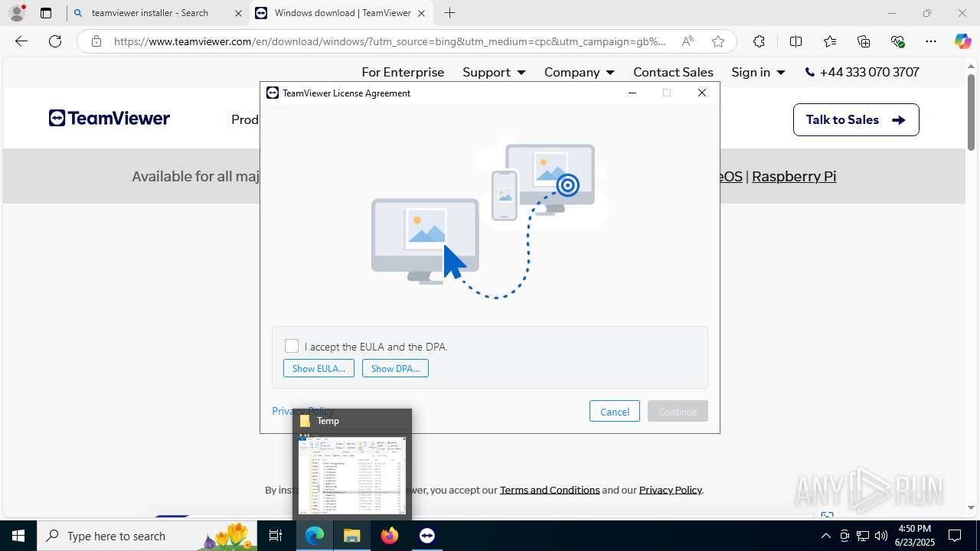980x551 pixels.
Task: Open Task View on the taskbar
Action: tap(276, 536)
